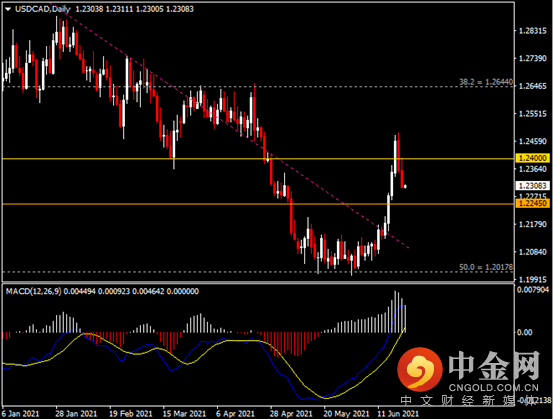This screenshot has width=554, height=419.
Task: Click the current price 1.23083 tag
Action: coord(533,185)
